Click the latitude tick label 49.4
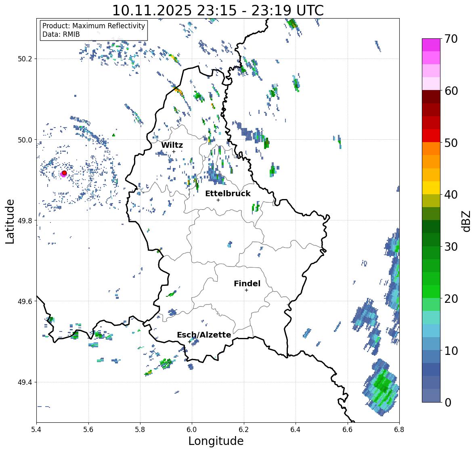 (x=25, y=382)
